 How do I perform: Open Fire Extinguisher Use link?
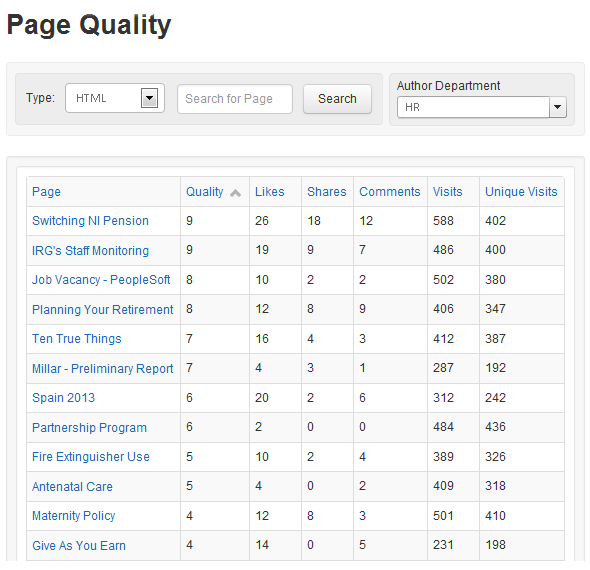91,456
